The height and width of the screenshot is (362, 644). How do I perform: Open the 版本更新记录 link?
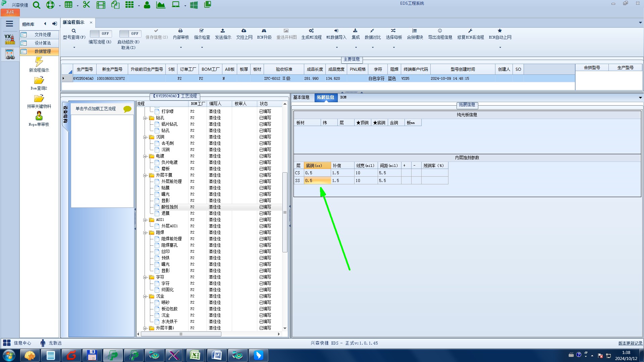point(630,343)
